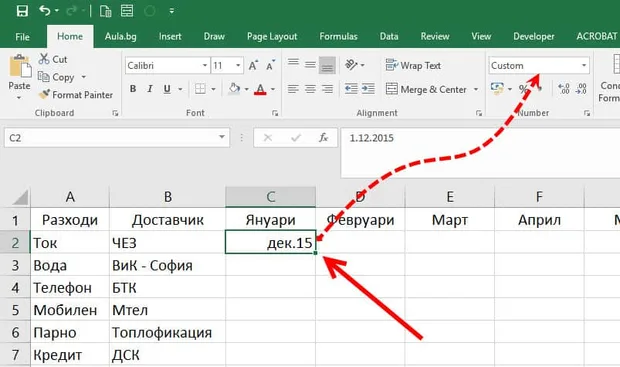The width and height of the screenshot is (620, 367).
Task: Click the Format Painter button
Action: click(76, 95)
